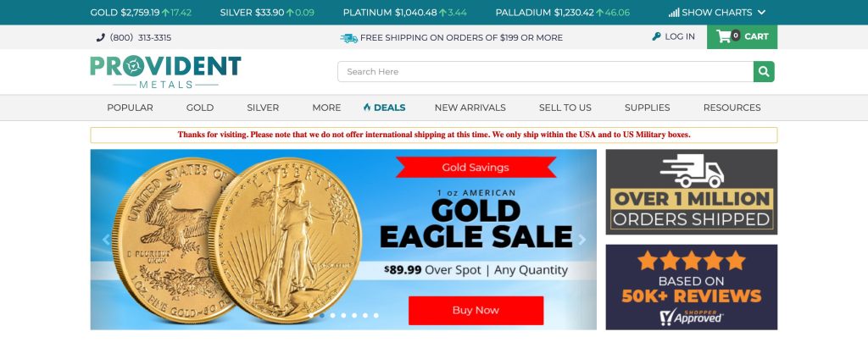Click the green search magnifier button
Image resolution: width=868 pixels, height=348 pixels.
pyautogui.click(x=764, y=71)
